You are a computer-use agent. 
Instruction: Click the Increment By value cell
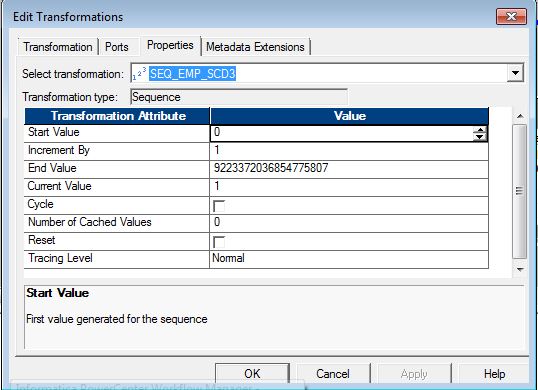[349, 151]
